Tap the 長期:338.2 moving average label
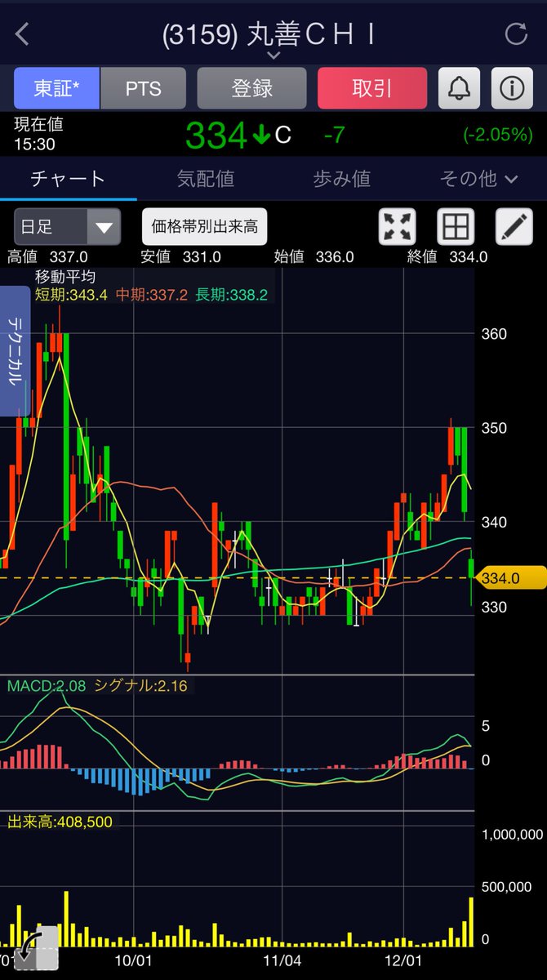The height and width of the screenshot is (980, 547). [x=231, y=294]
